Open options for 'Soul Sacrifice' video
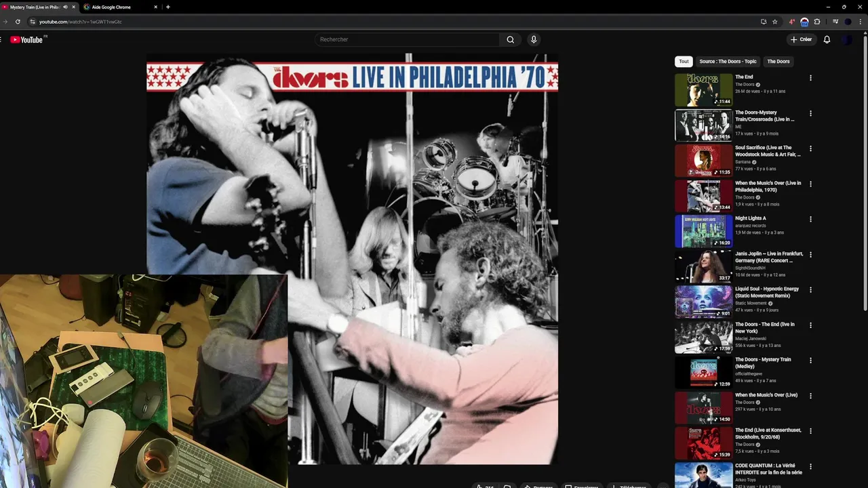Image resolution: width=868 pixels, height=488 pixels. (810, 148)
